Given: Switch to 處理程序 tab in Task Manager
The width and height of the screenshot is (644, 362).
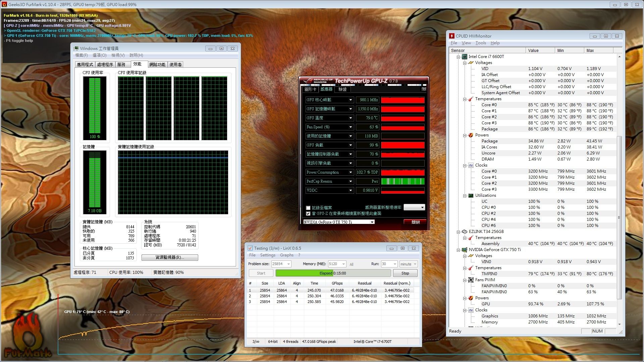Looking at the screenshot, I should [105, 65].
